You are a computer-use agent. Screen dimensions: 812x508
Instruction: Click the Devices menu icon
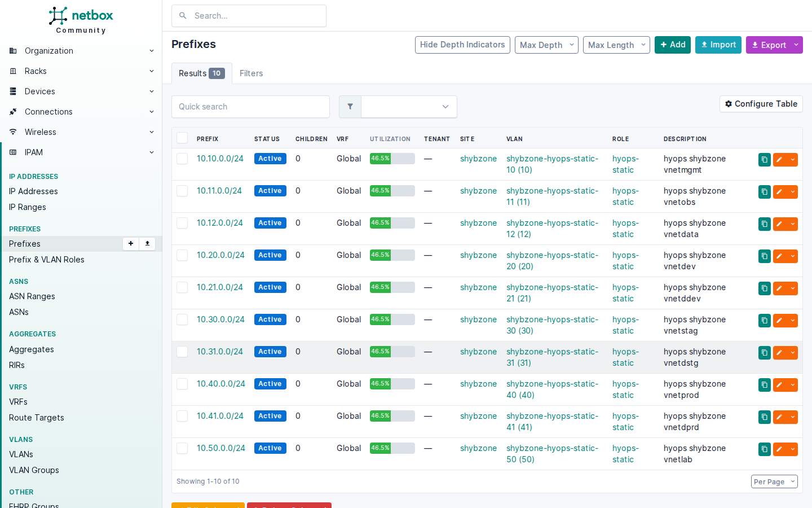(x=13, y=91)
